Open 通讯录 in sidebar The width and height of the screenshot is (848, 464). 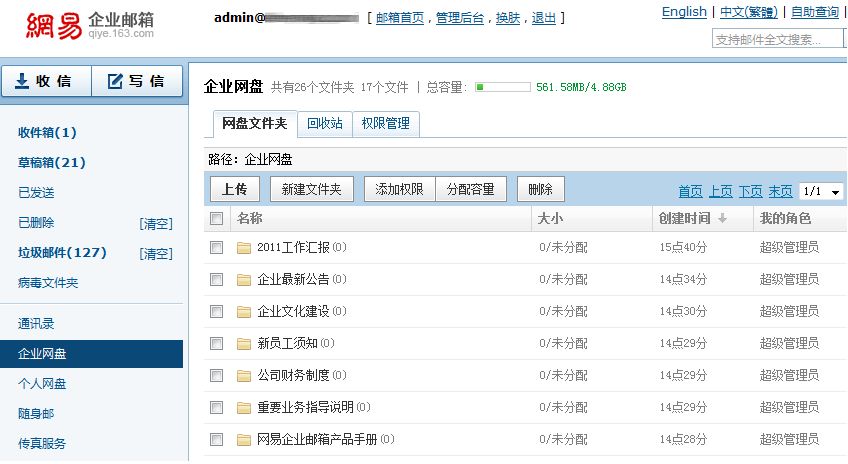point(36,324)
